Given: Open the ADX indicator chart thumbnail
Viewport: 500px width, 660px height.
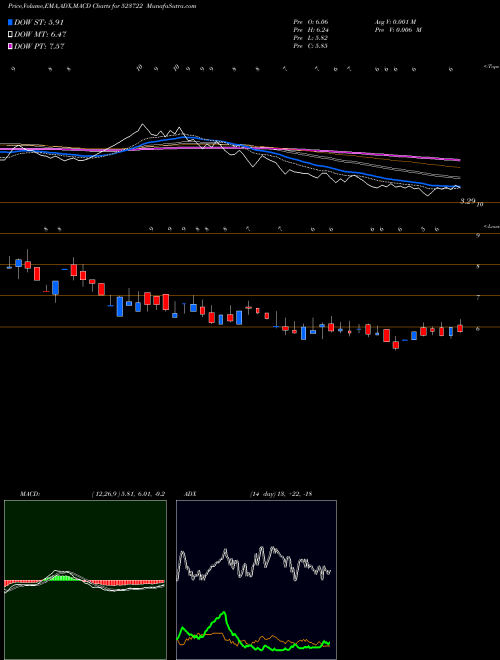Looking at the screenshot, I should (256, 580).
